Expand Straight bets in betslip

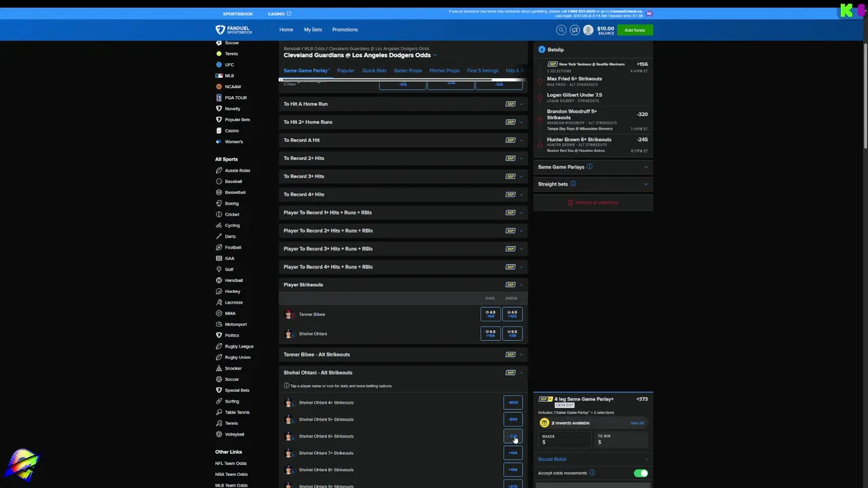click(593, 184)
